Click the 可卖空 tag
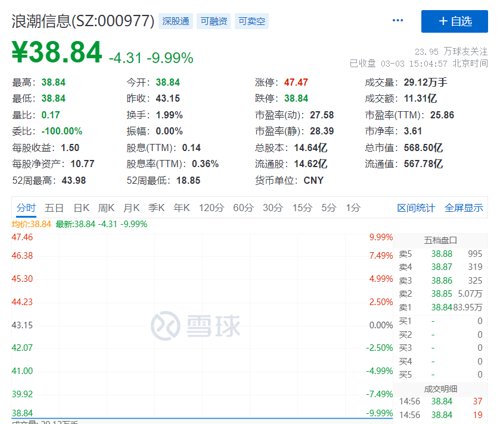This screenshot has height=424, width=500. [252, 21]
